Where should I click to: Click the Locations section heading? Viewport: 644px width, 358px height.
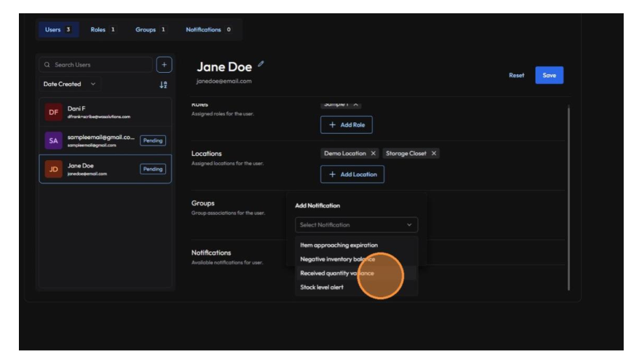pos(206,153)
